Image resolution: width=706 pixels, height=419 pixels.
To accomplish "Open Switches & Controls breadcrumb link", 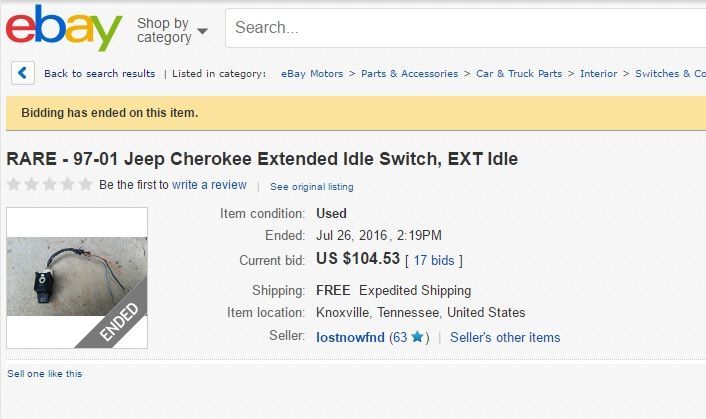I will (671, 74).
